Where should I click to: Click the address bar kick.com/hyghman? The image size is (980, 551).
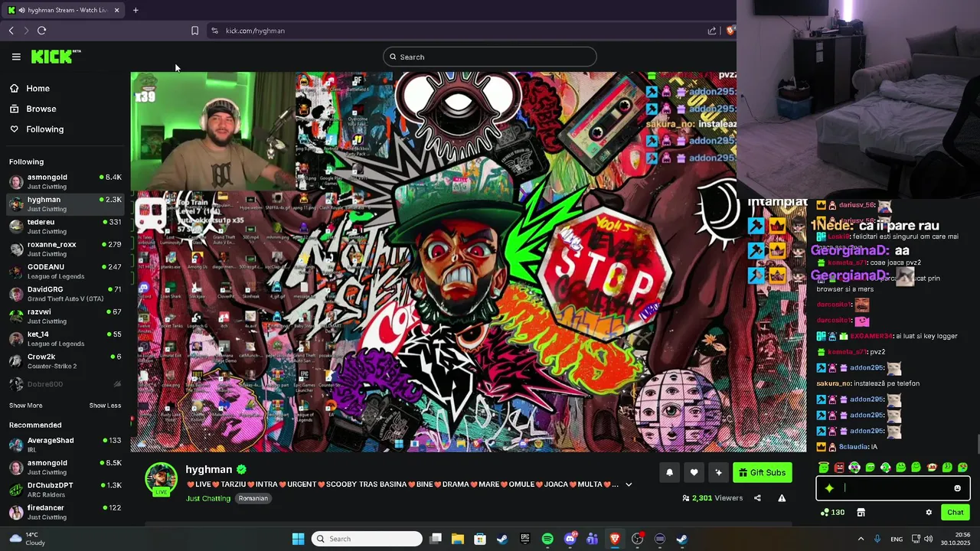tap(255, 31)
